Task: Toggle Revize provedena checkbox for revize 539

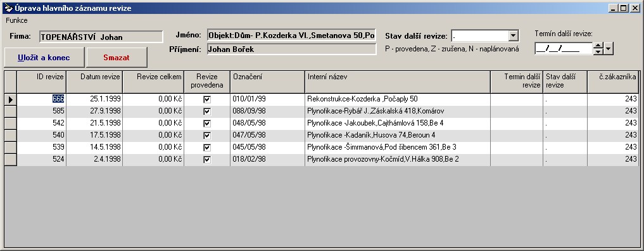Action: [207, 147]
